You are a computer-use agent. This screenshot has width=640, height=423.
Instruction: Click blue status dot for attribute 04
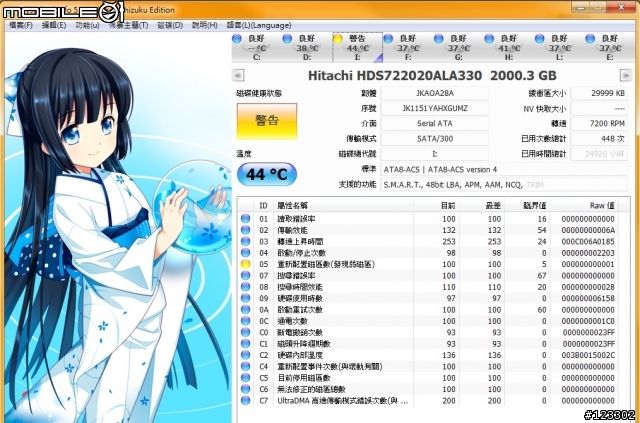tap(245, 253)
